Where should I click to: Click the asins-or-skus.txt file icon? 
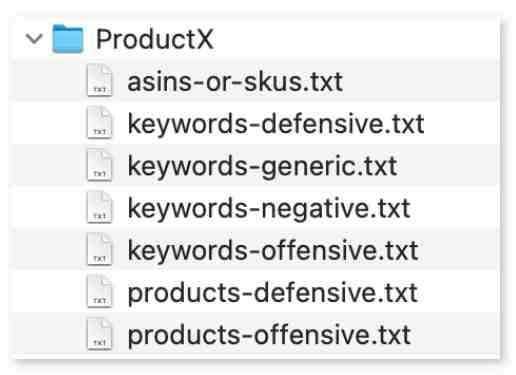pos(99,80)
